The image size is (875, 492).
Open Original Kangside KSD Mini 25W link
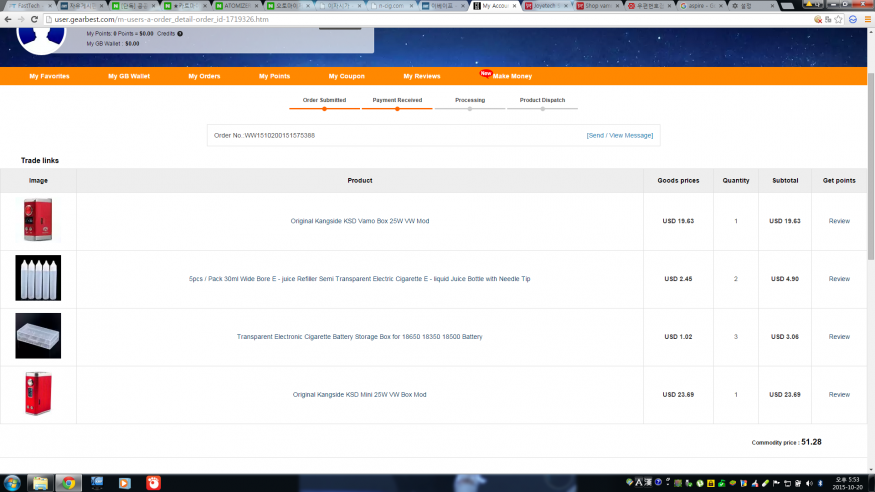click(359, 394)
